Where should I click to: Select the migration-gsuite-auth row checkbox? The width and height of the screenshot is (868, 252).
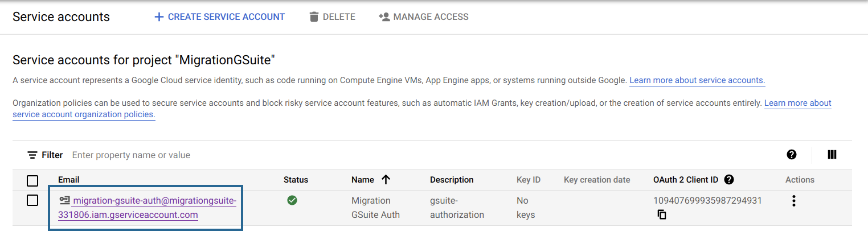click(32, 200)
